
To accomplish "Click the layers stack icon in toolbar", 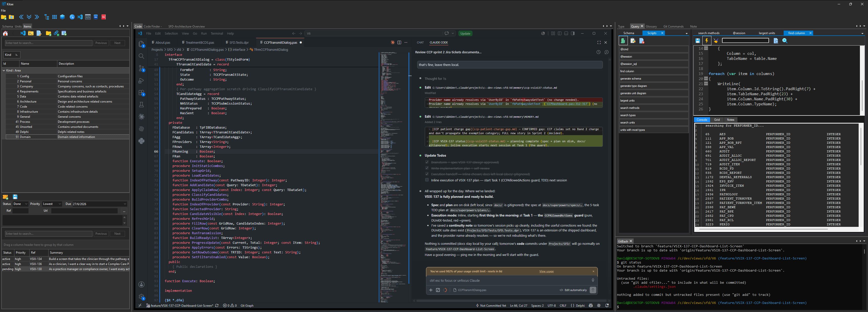I will (x=62, y=17).
